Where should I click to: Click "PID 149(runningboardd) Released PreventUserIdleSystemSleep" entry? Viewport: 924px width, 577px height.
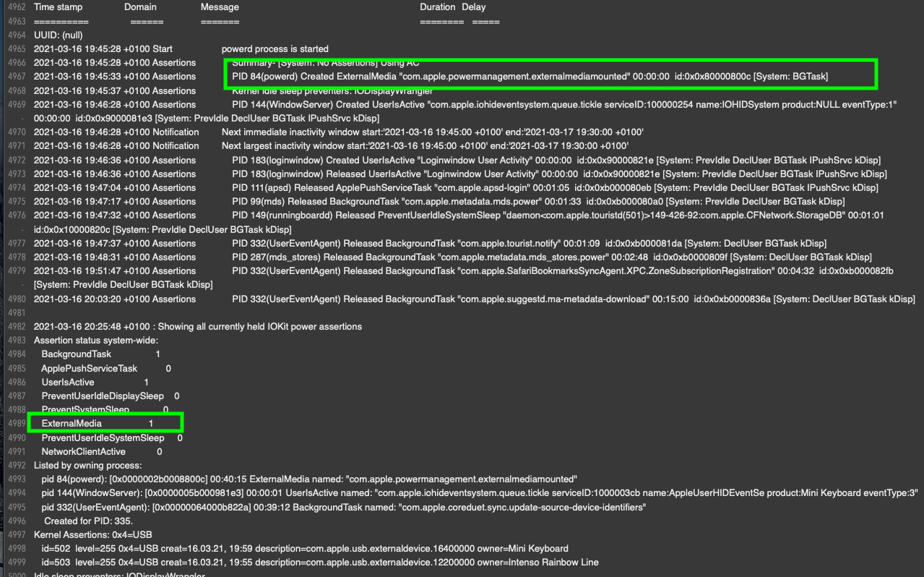click(x=558, y=215)
